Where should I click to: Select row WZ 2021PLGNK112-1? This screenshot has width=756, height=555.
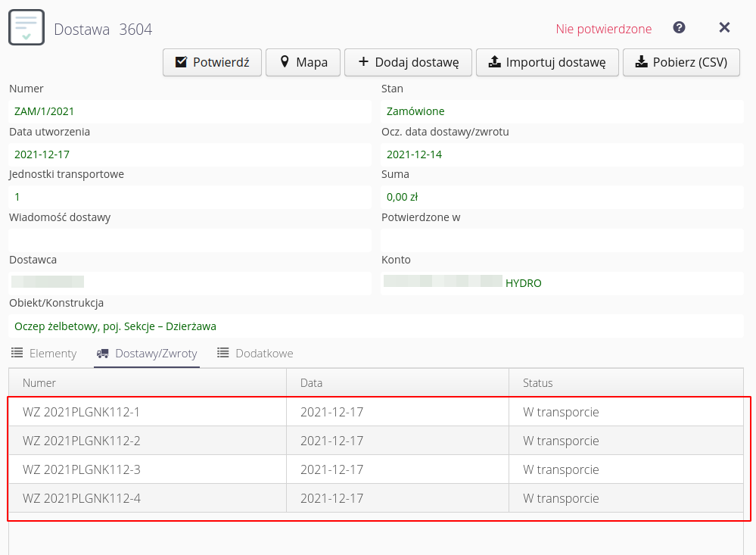[82, 412]
